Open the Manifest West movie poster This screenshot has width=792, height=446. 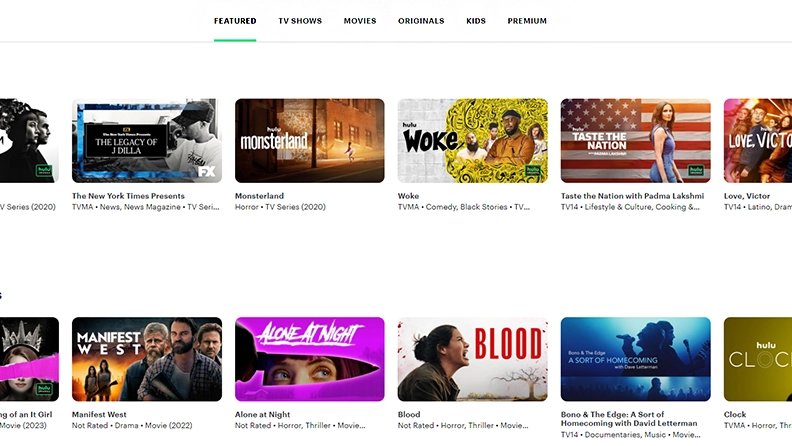146,359
